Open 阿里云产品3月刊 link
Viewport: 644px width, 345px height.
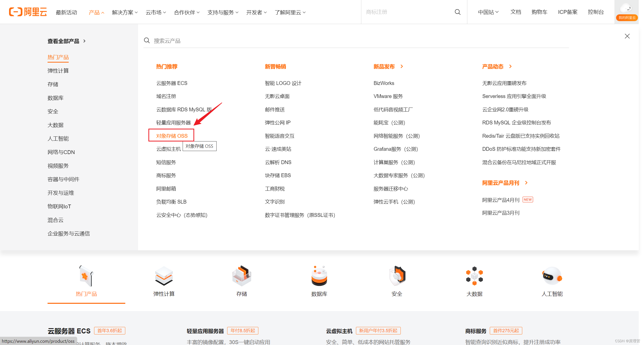click(501, 213)
